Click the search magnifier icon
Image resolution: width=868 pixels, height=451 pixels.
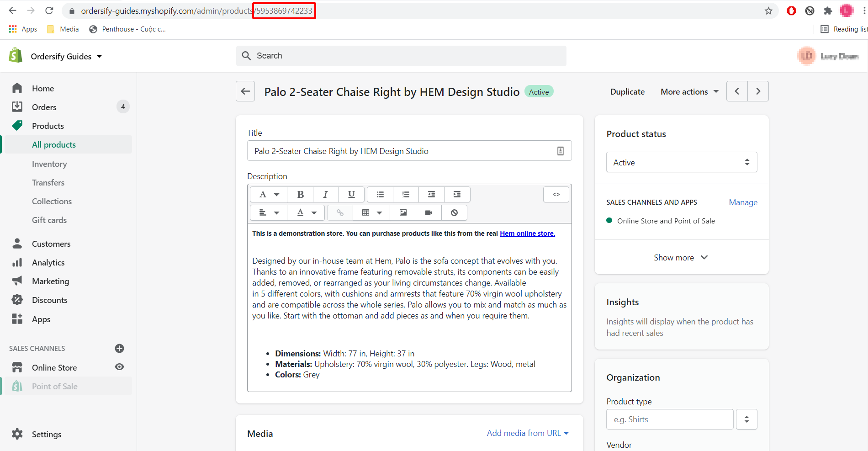pos(246,56)
